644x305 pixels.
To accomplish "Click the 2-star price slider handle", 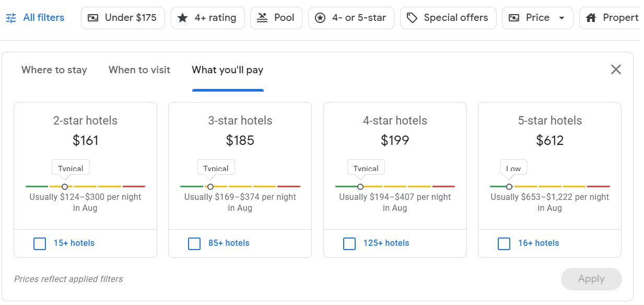I will (65, 186).
